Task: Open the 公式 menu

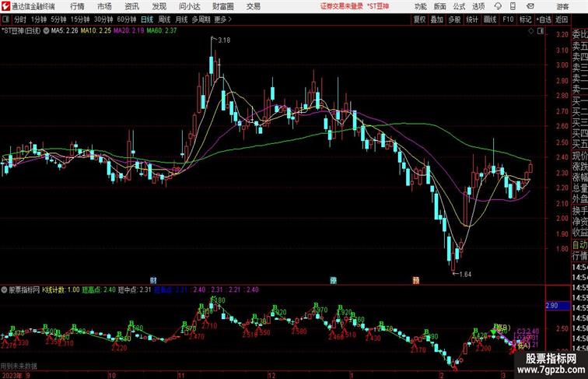Action: (x=459, y=6)
